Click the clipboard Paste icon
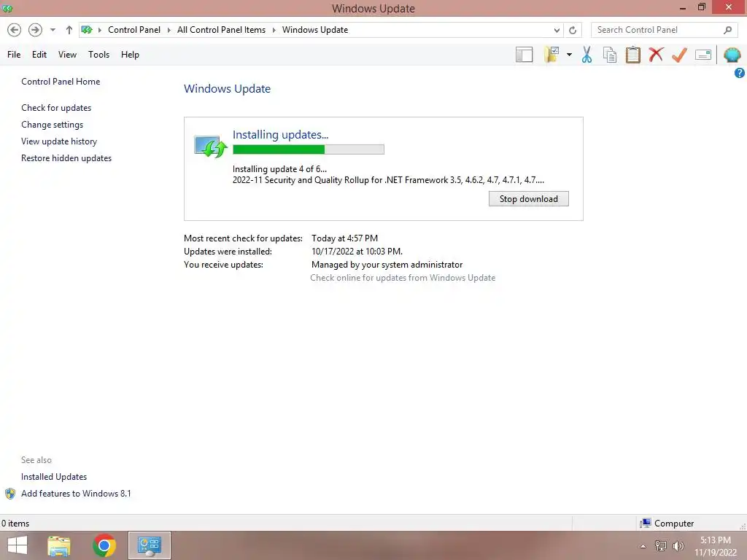Viewport: 747px width, 560px height. (632, 55)
